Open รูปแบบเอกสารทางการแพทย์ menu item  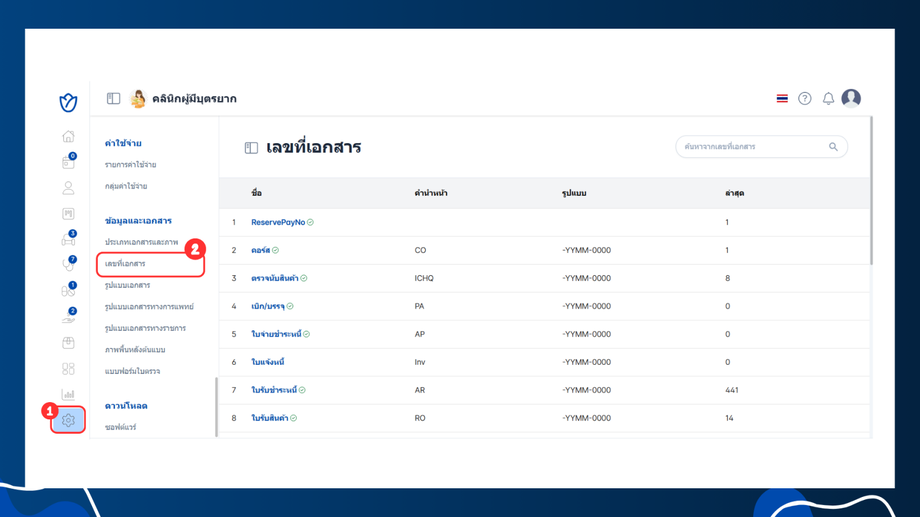point(149,307)
